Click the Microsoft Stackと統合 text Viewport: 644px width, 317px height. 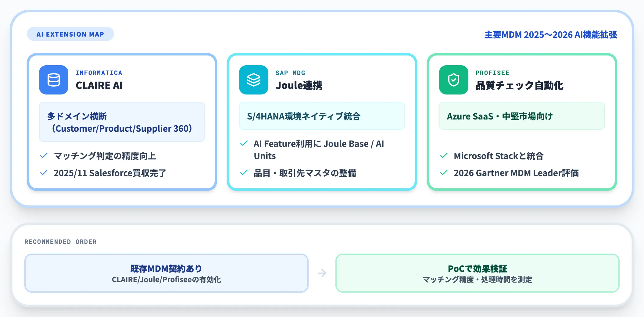[499, 156]
